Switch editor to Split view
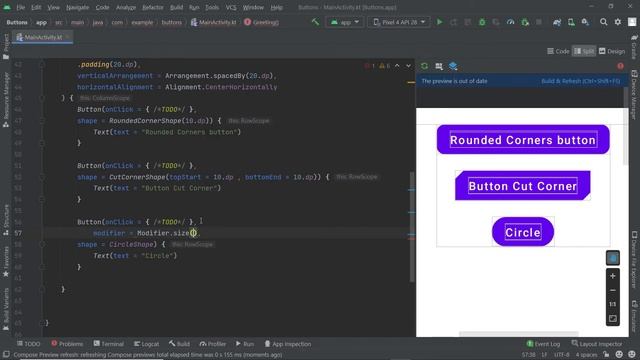This screenshot has height=360, width=640. [x=584, y=51]
